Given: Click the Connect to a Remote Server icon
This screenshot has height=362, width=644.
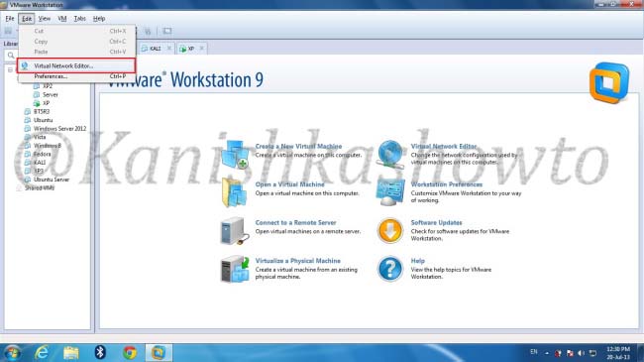Looking at the screenshot, I should [235, 231].
